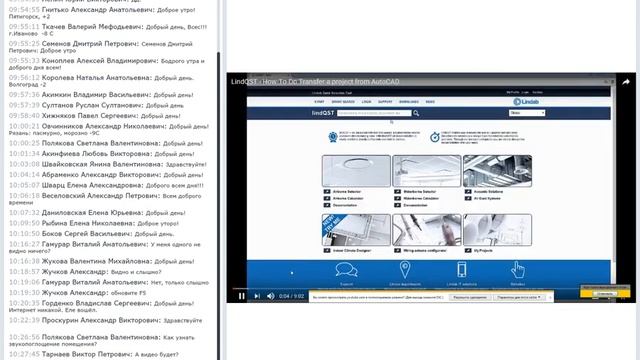
Task: Open the START menu item
Action: [319, 102]
